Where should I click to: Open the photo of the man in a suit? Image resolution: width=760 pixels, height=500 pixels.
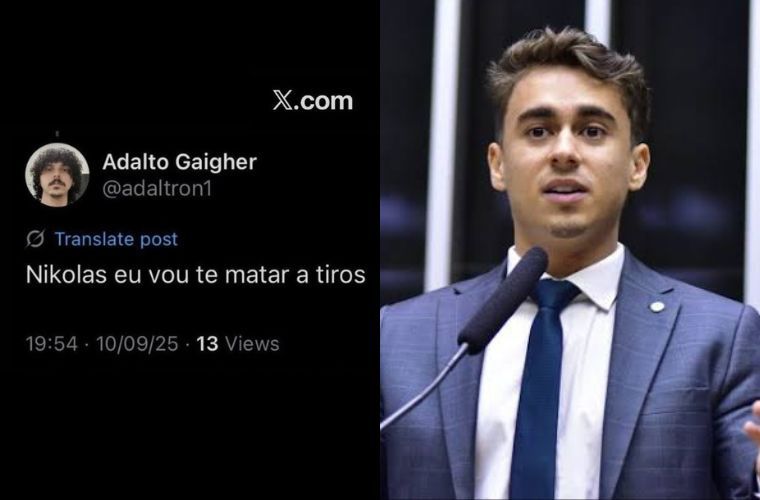click(570, 250)
